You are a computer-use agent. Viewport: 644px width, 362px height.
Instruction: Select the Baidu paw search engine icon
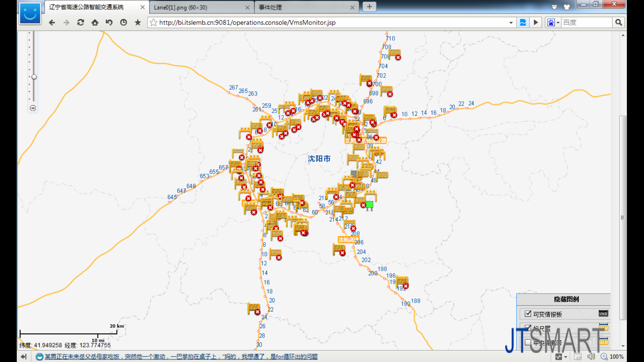(x=551, y=22)
